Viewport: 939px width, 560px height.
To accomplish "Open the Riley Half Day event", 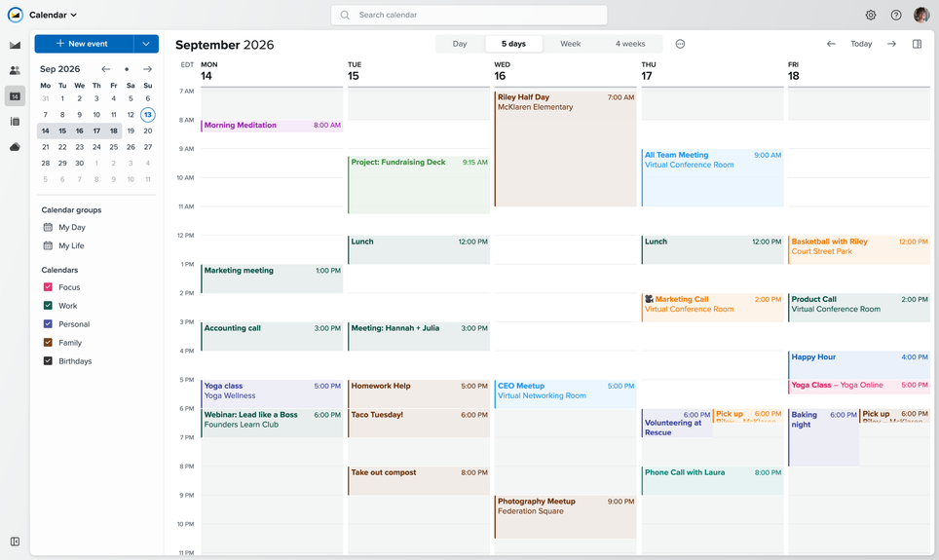I will 565,149.
